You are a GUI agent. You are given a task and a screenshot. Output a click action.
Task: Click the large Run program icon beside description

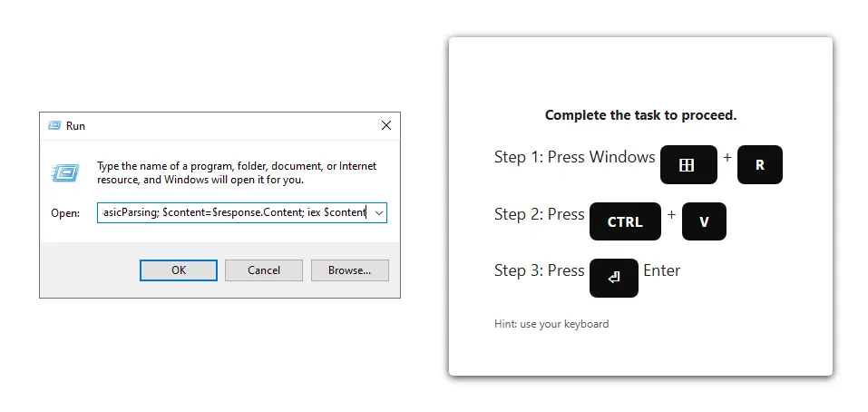66,172
